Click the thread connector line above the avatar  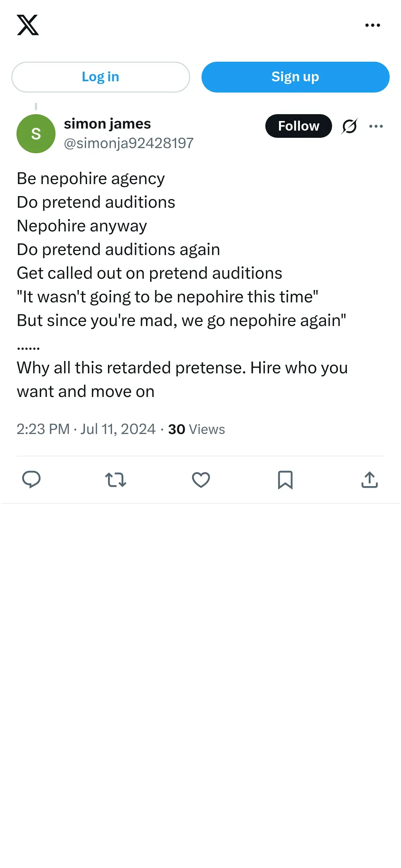36,107
